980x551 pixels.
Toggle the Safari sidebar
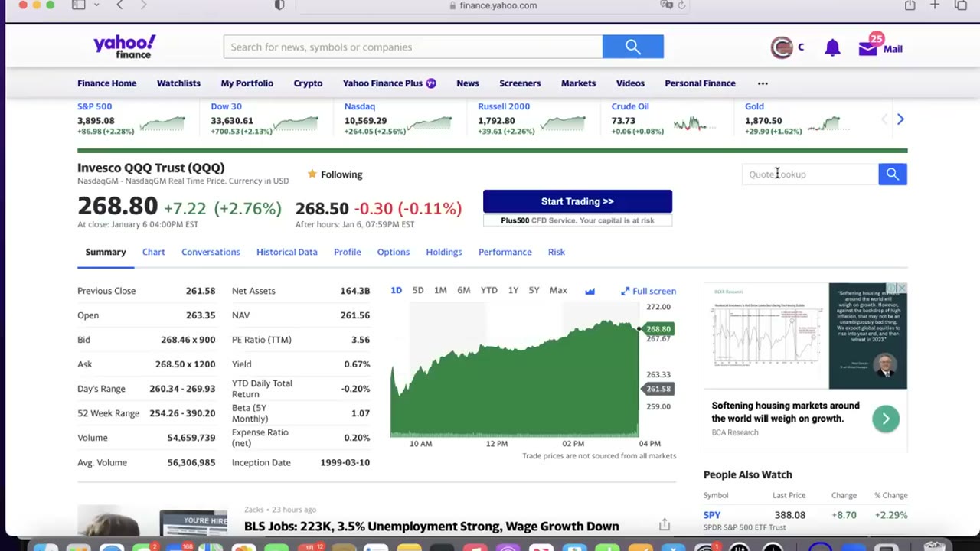(78, 5)
